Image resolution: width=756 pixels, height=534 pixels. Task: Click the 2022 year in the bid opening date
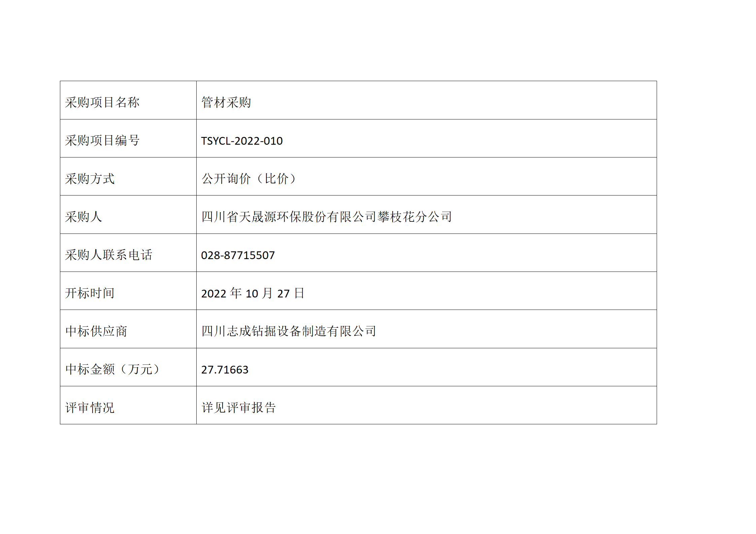tap(213, 294)
